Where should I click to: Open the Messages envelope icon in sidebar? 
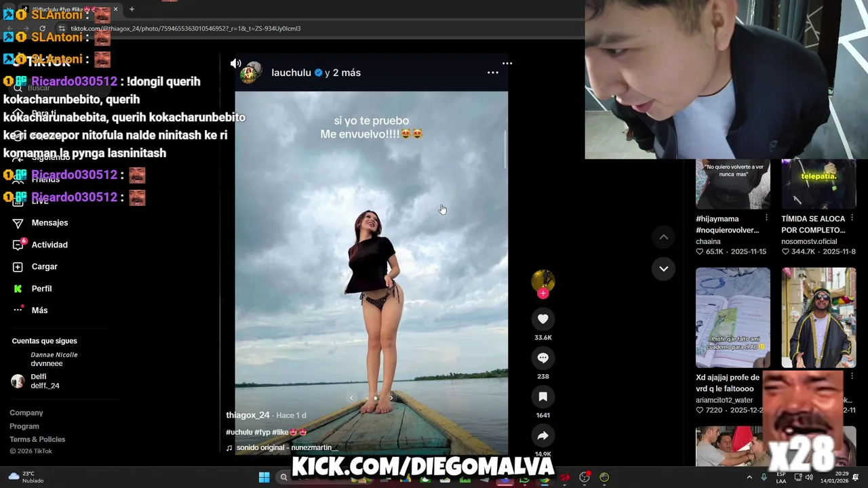[x=18, y=223]
